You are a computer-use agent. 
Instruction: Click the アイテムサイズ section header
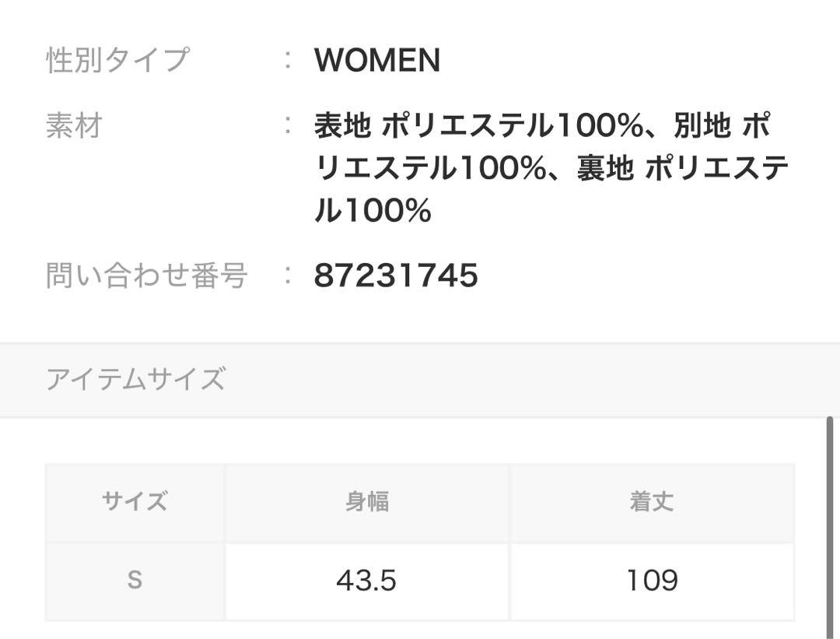coord(135,379)
